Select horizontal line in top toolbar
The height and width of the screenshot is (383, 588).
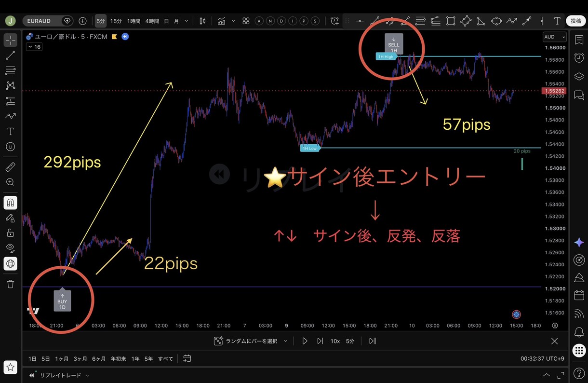pyautogui.click(x=360, y=21)
